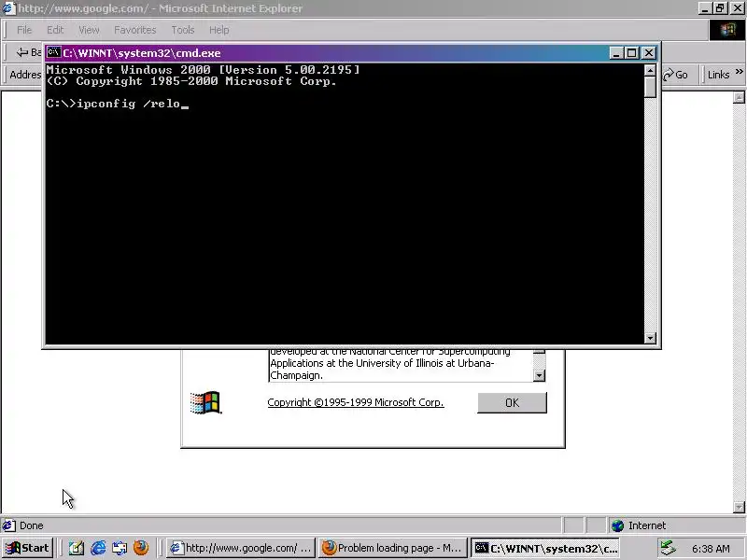Click the Back arrow in Internet Explorer toolbar
This screenshot has width=747, height=560.
tap(22, 52)
